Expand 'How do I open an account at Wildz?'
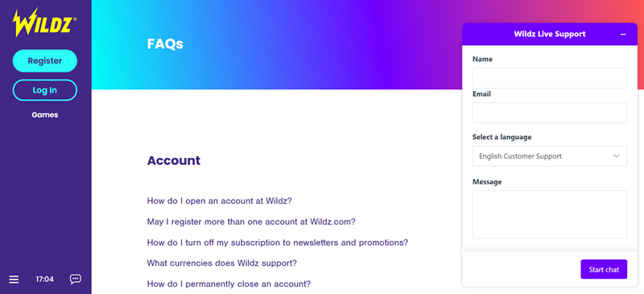Screen dimensions: 644x294 pyautogui.click(x=219, y=201)
